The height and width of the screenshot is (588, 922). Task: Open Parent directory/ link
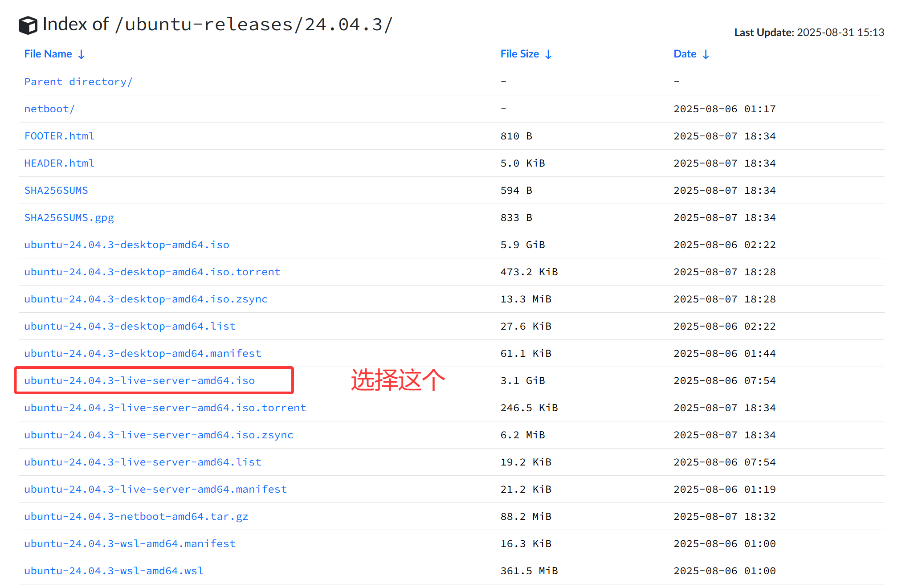[78, 82]
